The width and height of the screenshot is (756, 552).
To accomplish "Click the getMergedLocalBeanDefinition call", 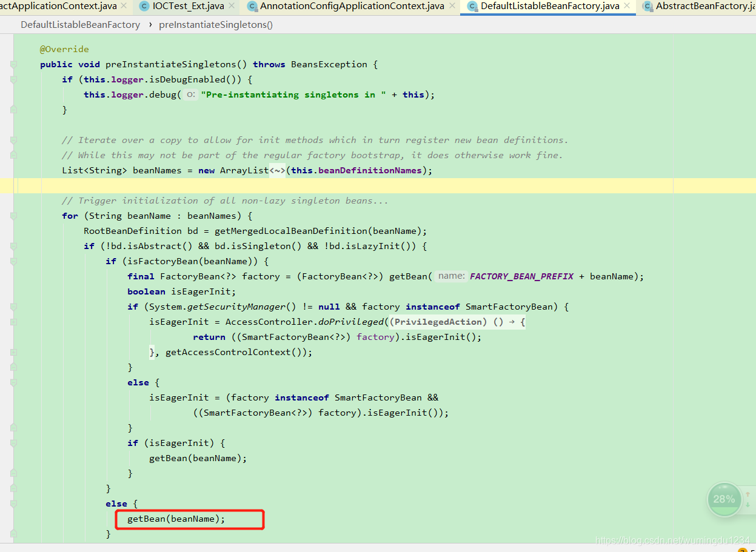I will 291,231.
